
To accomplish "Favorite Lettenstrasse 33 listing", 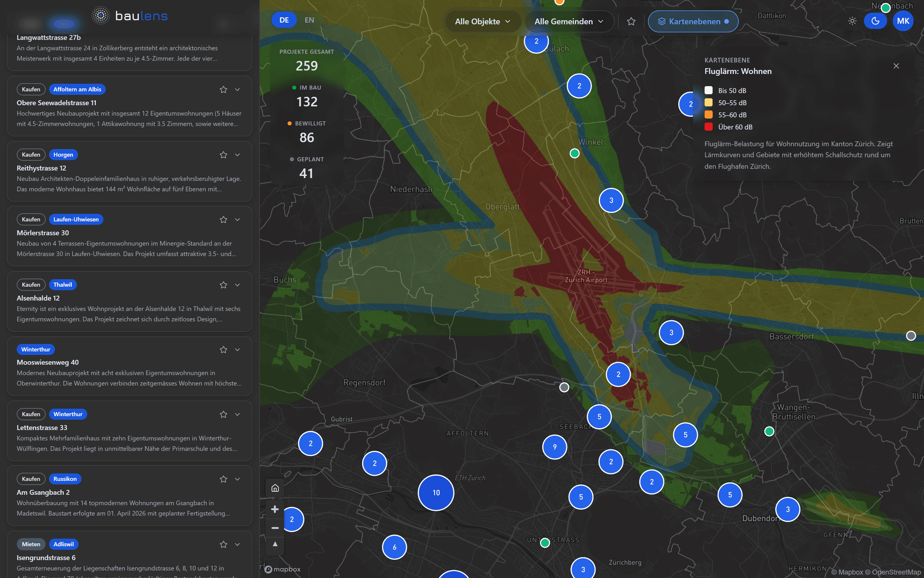I will (x=223, y=414).
